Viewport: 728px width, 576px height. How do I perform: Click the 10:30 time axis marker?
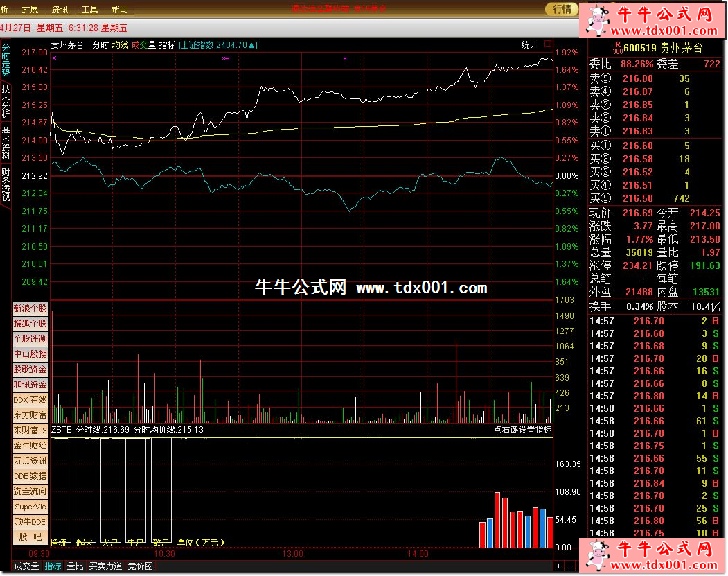164,554
